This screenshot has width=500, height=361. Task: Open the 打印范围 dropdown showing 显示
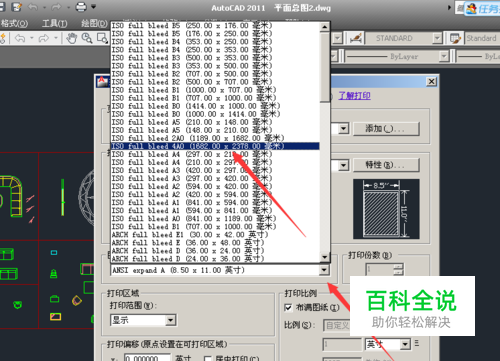pyautogui.click(x=143, y=320)
